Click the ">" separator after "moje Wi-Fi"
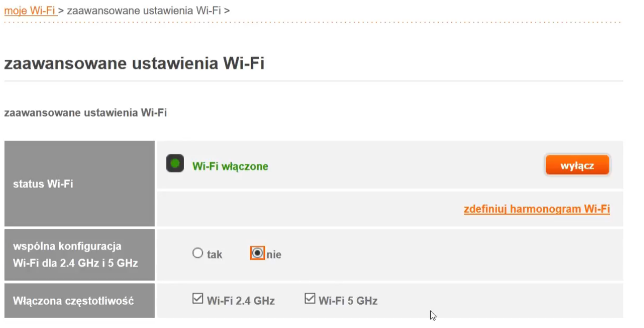 [x=62, y=10]
